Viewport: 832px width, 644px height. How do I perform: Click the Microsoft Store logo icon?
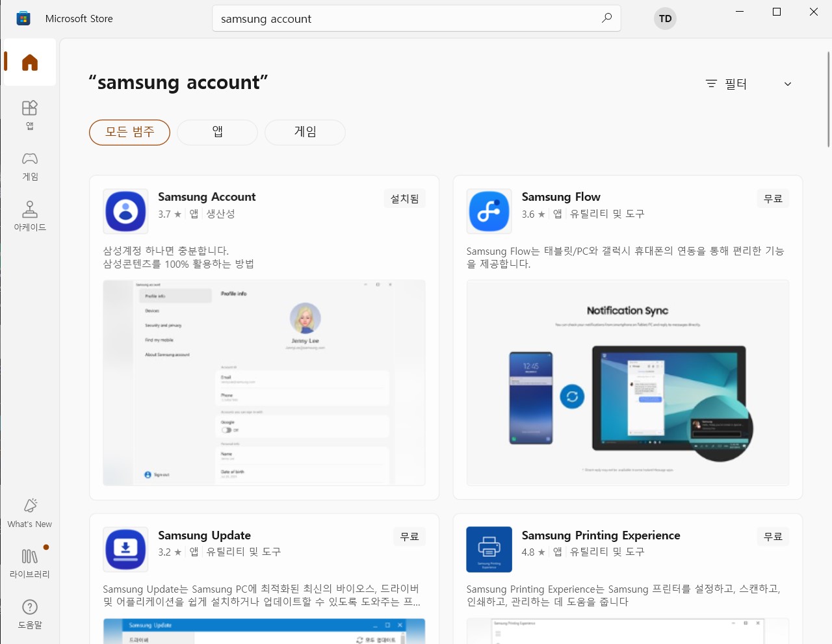tap(23, 18)
